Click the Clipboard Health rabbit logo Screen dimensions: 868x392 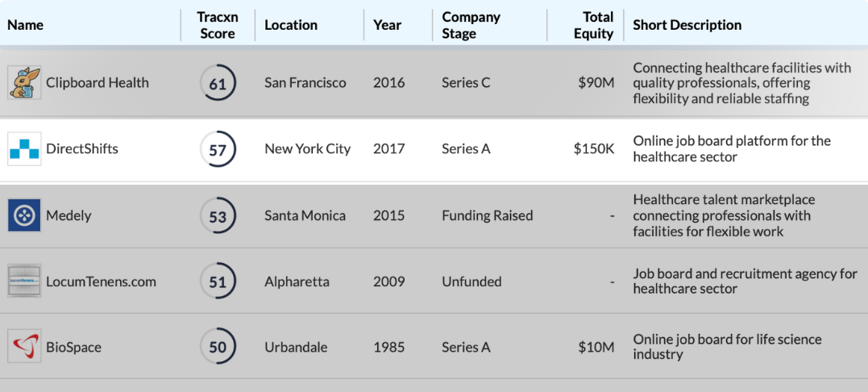[24, 83]
